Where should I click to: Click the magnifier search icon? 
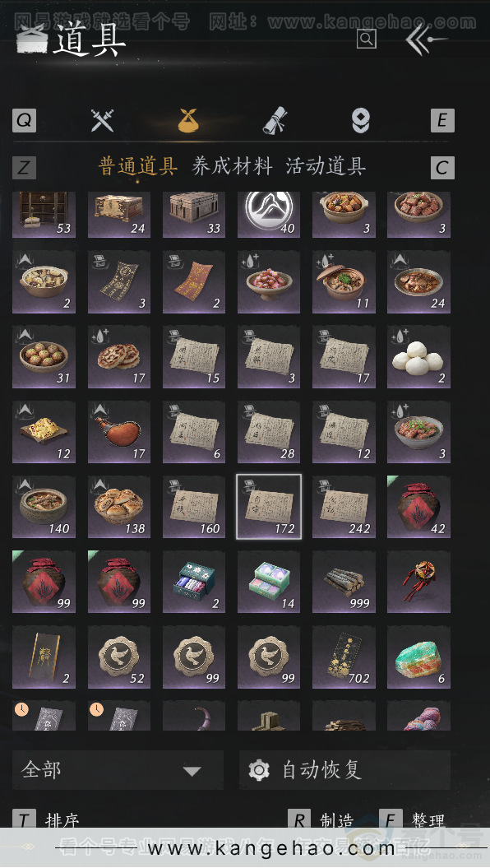(366, 39)
